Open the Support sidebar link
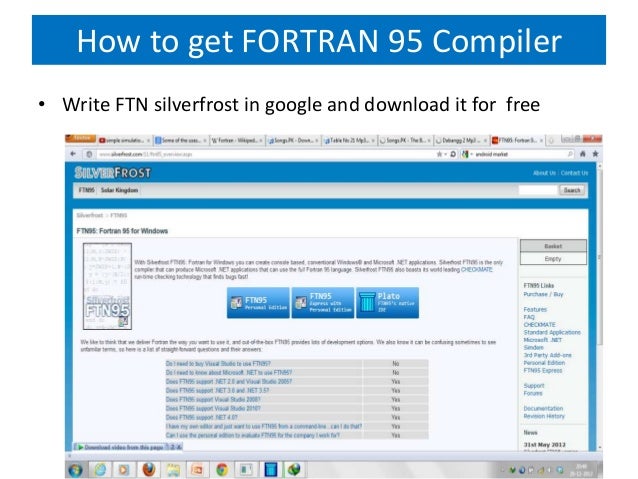Viewport: 638px width, 479px height. pyautogui.click(x=534, y=385)
